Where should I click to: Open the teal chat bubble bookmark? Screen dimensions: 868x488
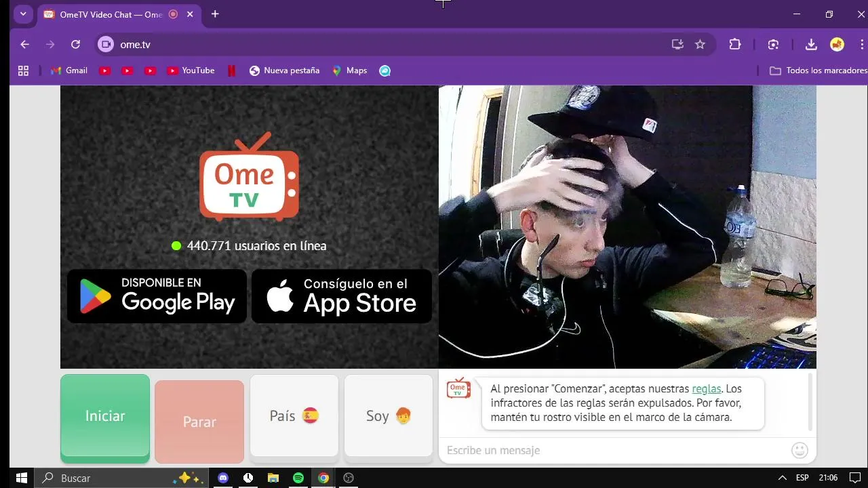coord(384,70)
